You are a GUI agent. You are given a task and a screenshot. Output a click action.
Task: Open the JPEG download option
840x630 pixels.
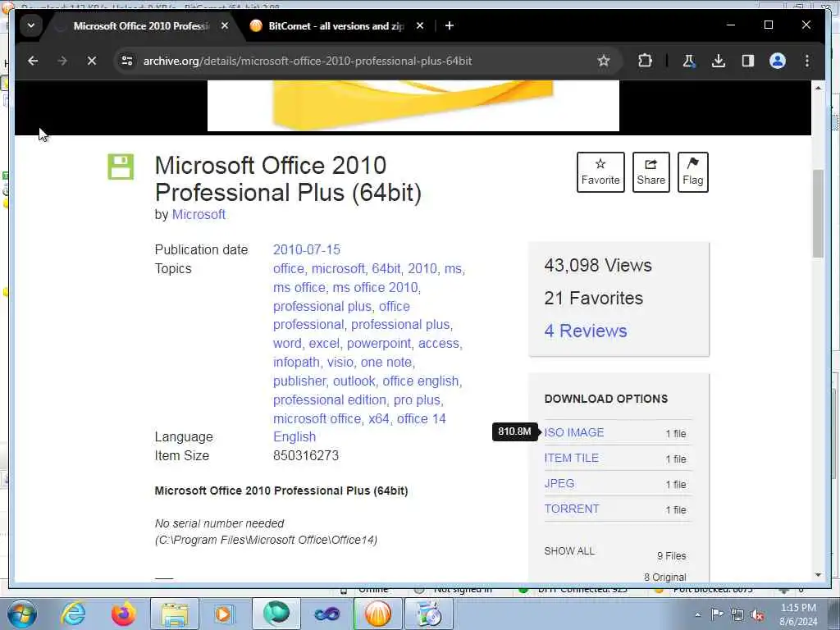click(559, 483)
